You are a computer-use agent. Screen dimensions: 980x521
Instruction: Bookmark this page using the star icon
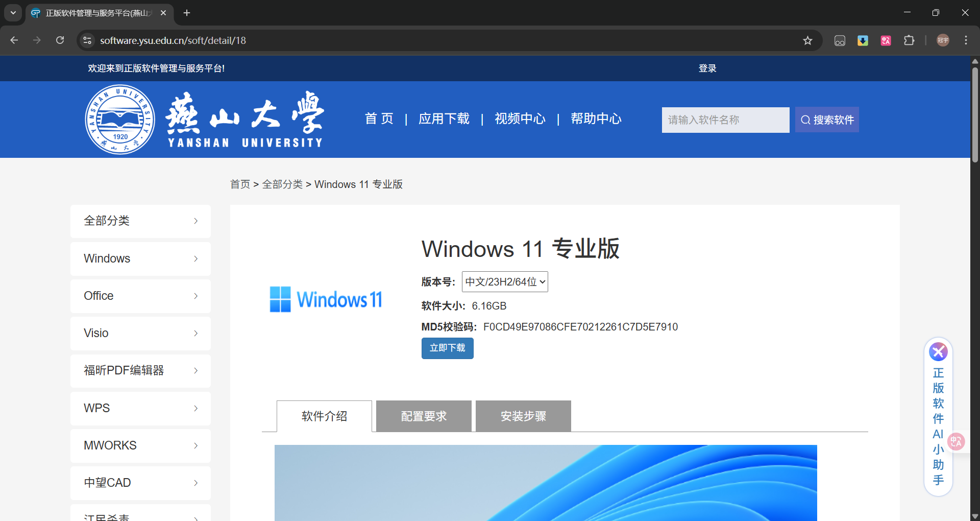pyautogui.click(x=808, y=40)
